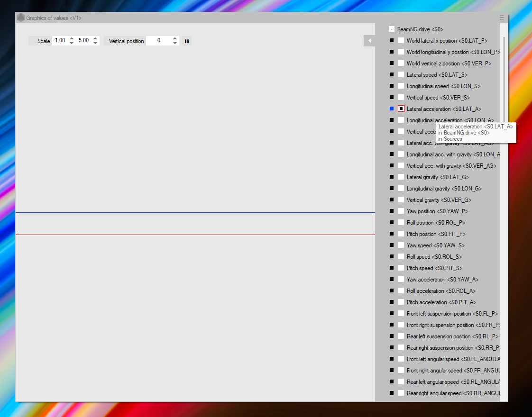Click the black color square beside Pitch acceleration

pyautogui.click(x=392, y=302)
